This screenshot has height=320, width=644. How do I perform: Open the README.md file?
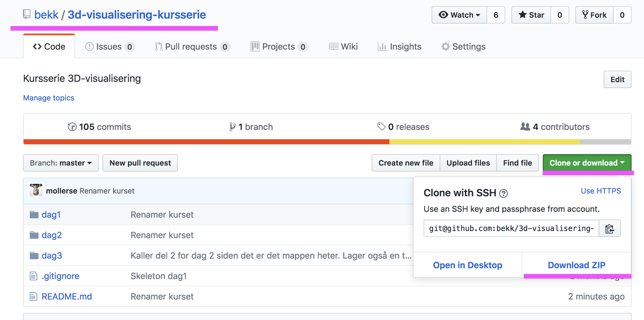coord(67,296)
